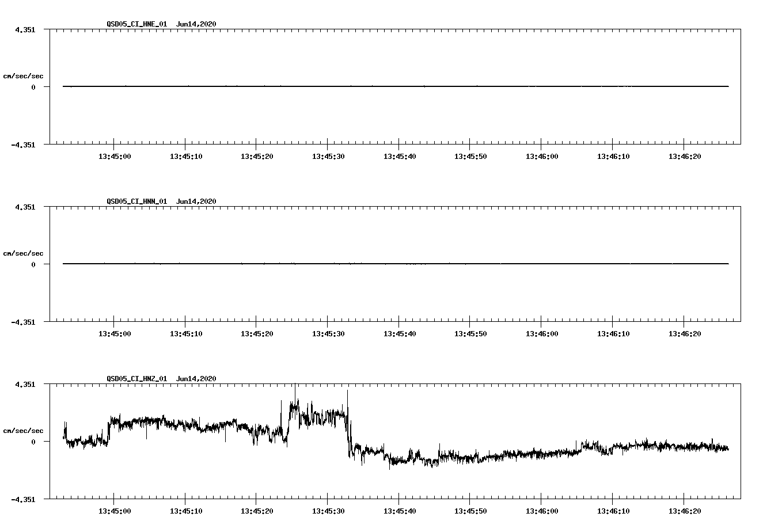The image size is (782, 532).
Task: Click the 13:46:10 time label under HNE plot
Action: click(613, 157)
